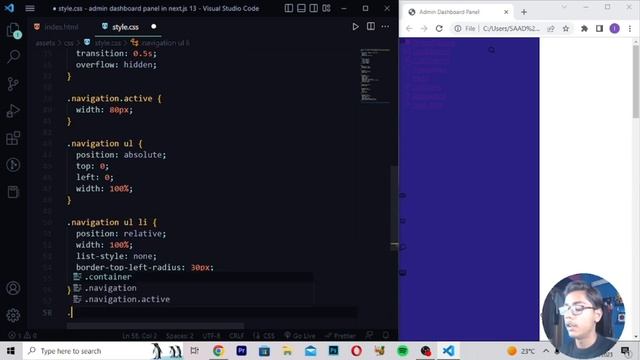Open the editor More Actions menu
This screenshot has height=360, width=640.
385,27
